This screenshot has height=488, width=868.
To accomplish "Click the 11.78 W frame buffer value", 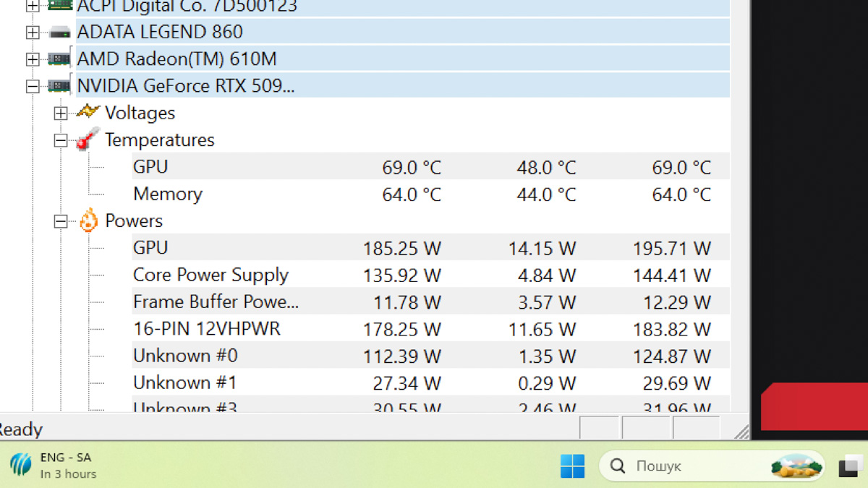I will pyautogui.click(x=407, y=302).
